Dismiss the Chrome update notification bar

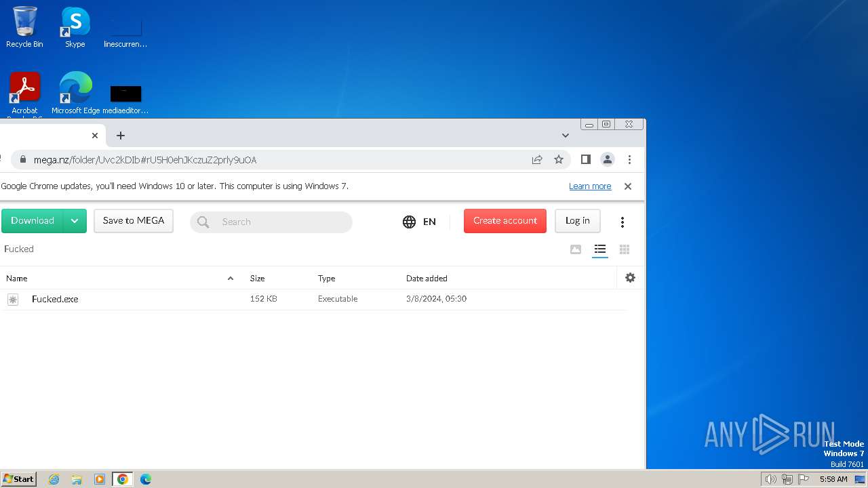pos(628,186)
